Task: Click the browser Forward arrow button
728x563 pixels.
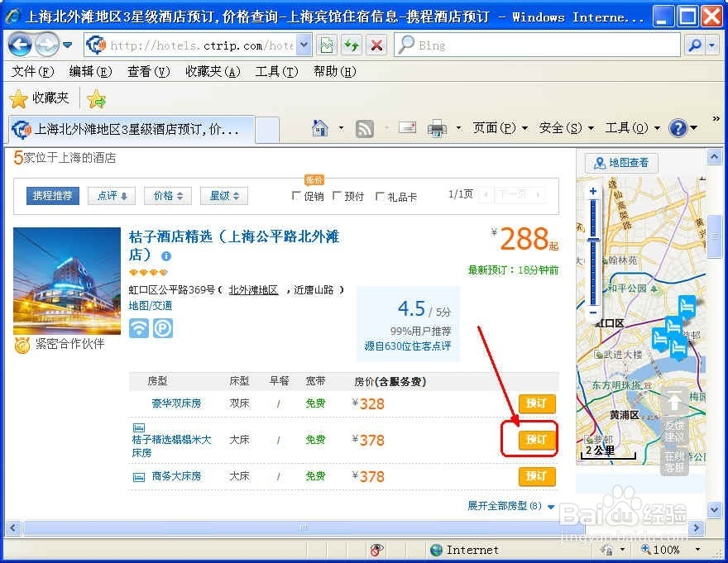Action: [47, 45]
